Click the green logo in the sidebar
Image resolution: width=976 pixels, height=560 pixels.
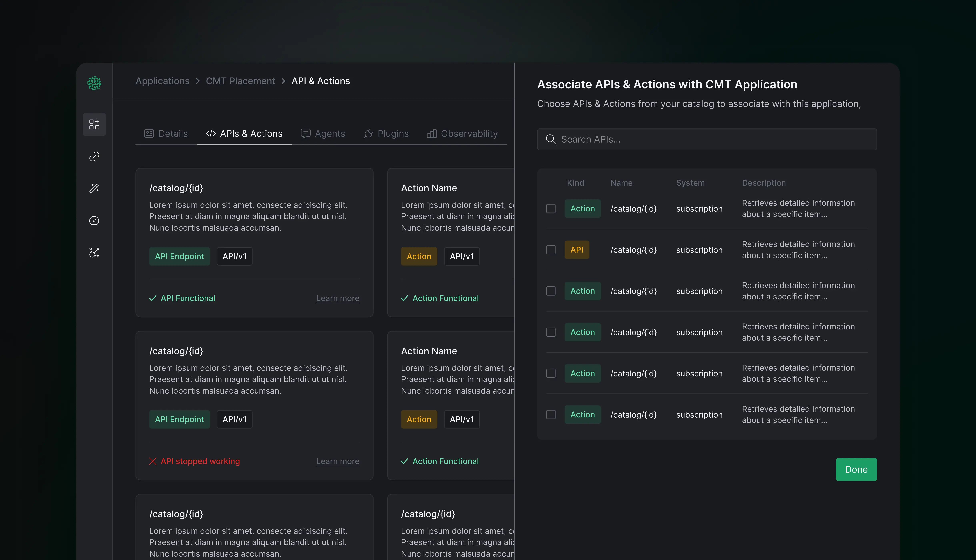tap(94, 83)
